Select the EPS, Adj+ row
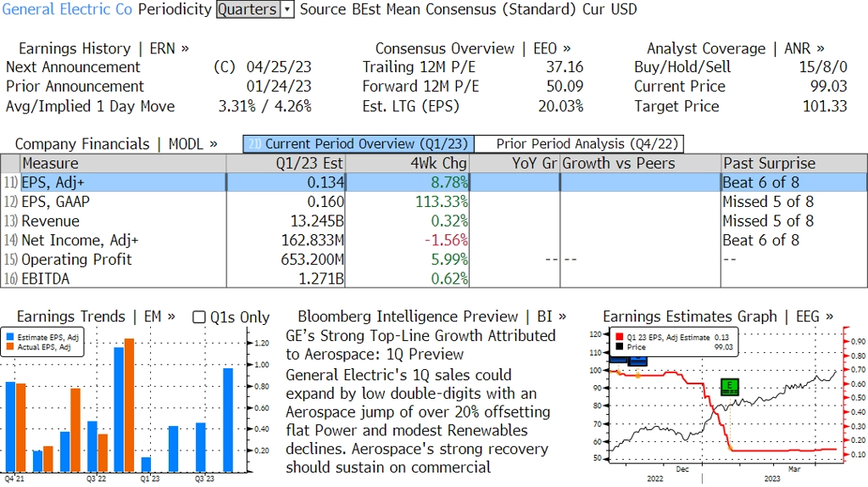Image resolution: width=868 pixels, height=487 pixels. point(434,182)
